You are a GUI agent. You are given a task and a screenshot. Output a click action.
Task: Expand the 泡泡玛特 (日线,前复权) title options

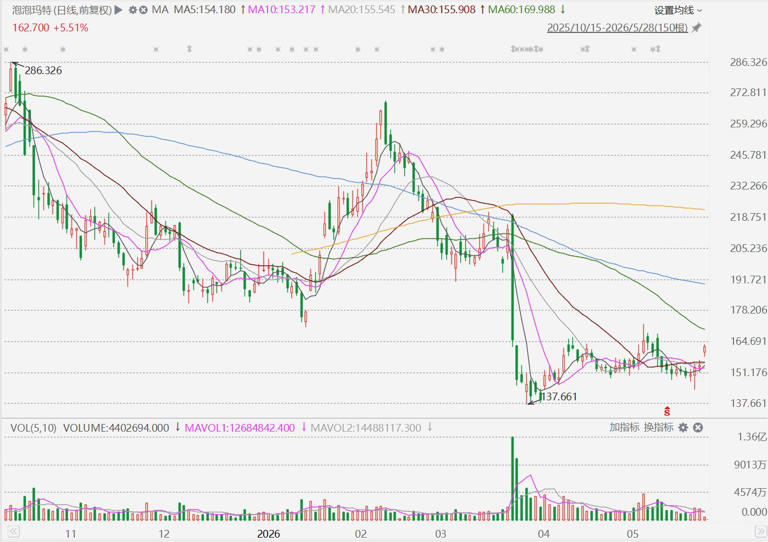pos(62,10)
